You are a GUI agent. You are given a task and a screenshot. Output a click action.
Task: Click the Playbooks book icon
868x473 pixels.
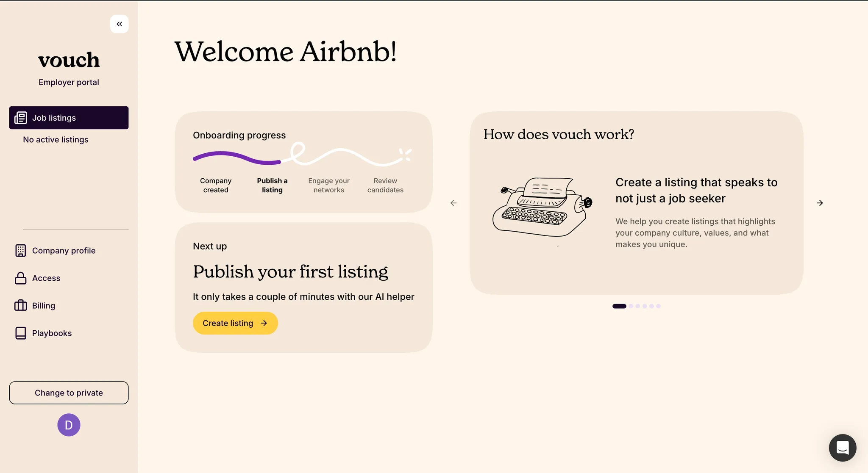tap(20, 333)
